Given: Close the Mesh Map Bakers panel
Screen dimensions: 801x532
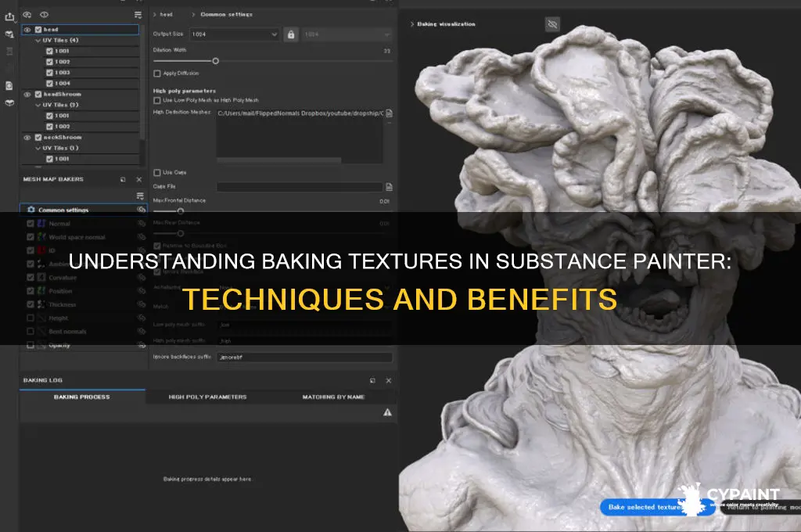Looking at the screenshot, I should pyautogui.click(x=139, y=179).
